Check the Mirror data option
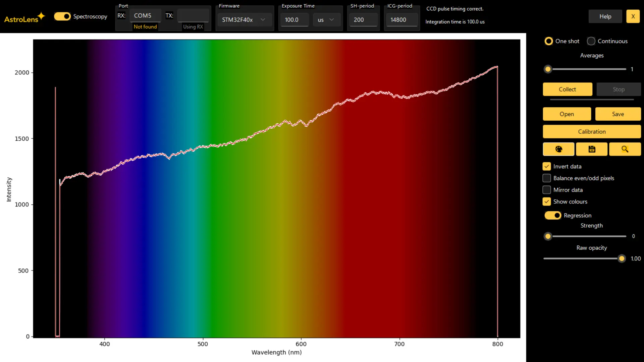 (547, 190)
